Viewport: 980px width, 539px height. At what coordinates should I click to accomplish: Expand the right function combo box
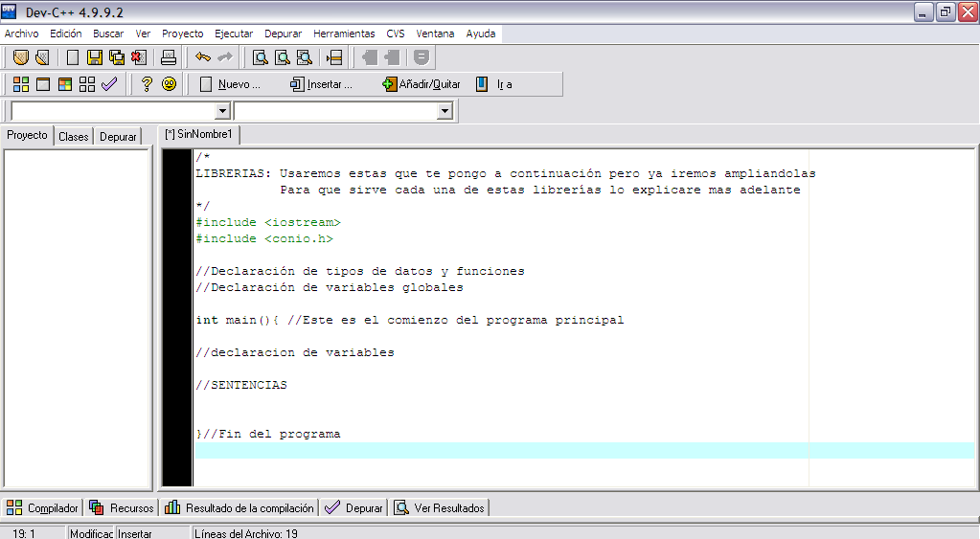[444, 111]
